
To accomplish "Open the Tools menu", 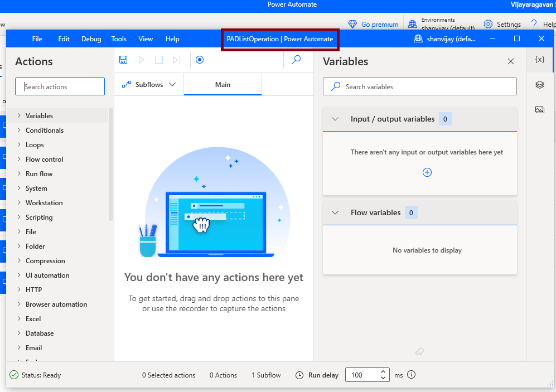I will [119, 39].
